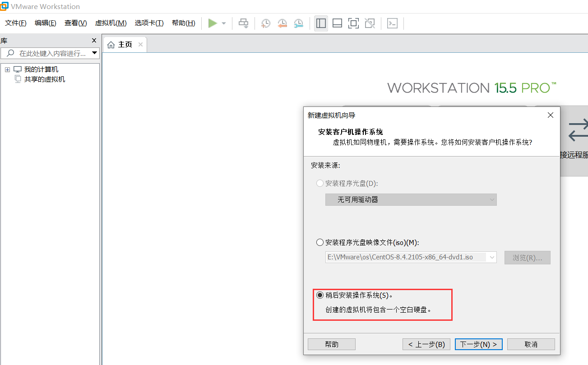Image resolution: width=588 pixels, height=365 pixels.
Task: Click the connect remote server arrows icon
Action: (579, 130)
